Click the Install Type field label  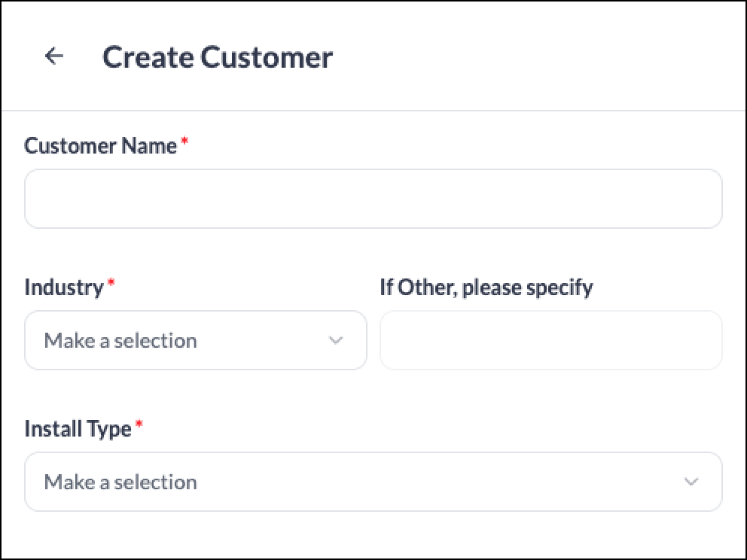point(78,428)
